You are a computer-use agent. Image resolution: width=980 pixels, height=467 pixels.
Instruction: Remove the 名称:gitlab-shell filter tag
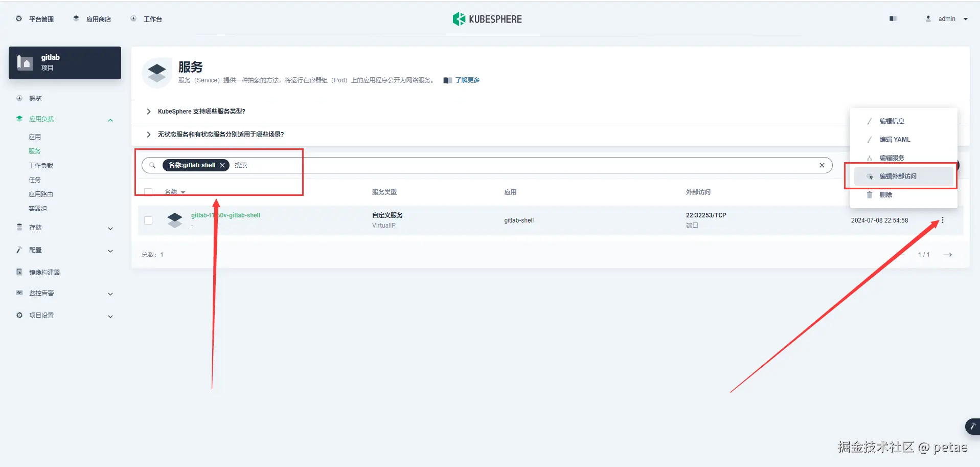[222, 165]
